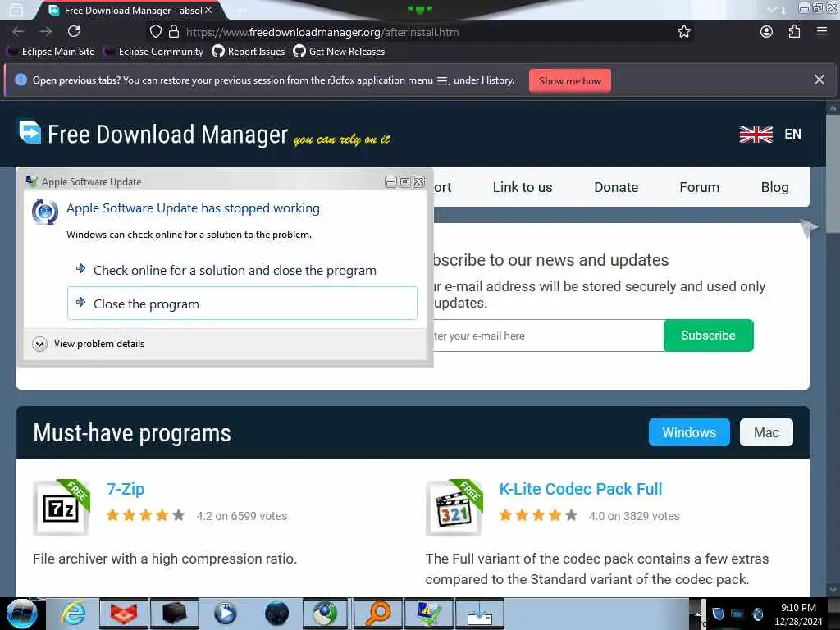This screenshot has width=840, height=630.
Task: Switch to the Mac programs tab
Action: tap(766, 432)
